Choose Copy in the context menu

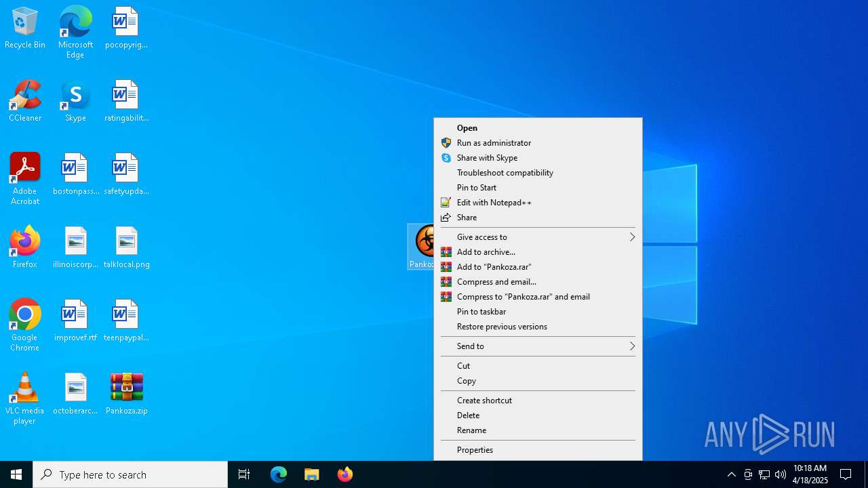[538, 381]
